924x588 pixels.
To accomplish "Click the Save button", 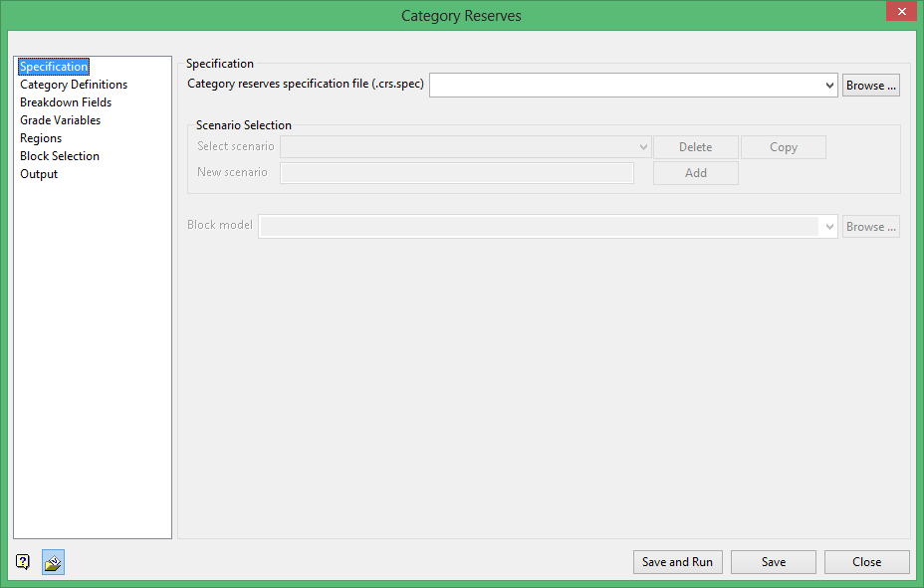I will (774, 562).
